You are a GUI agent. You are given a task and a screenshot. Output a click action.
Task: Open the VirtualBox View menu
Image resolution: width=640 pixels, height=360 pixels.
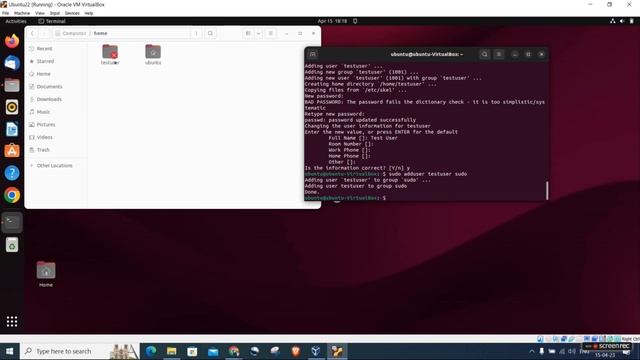tap(40, 13)
